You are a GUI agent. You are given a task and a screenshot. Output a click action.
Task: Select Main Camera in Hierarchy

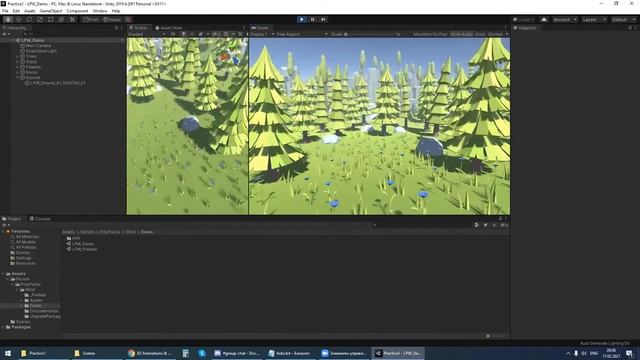click(x=38, y=46)
